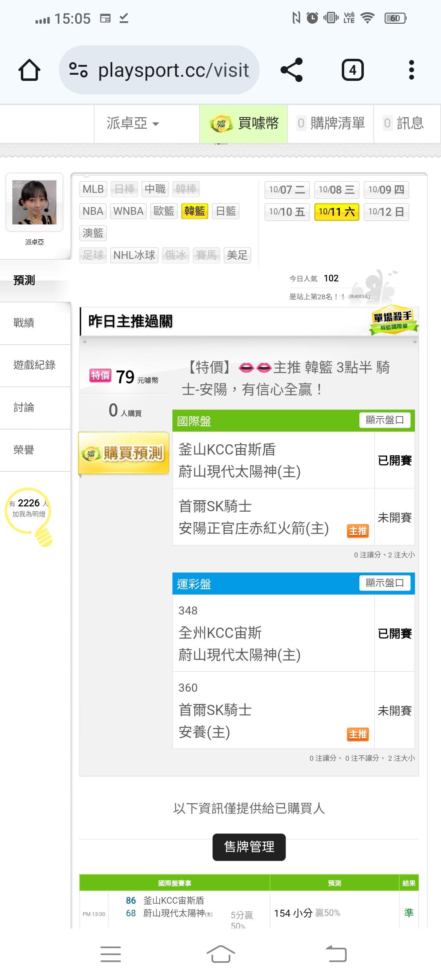Screen dimensions: 441x980
Task: Click the 售牌管理 button
Action: click(249, 847)
